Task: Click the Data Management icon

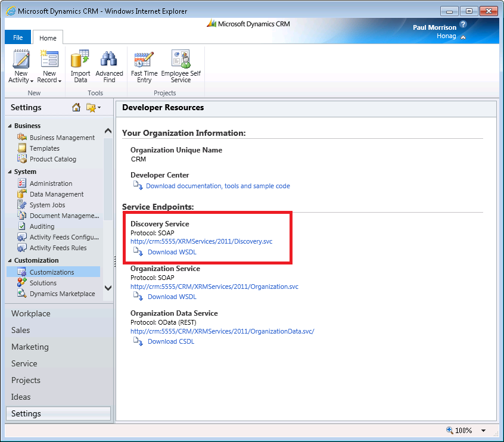Action: point(22,194)
